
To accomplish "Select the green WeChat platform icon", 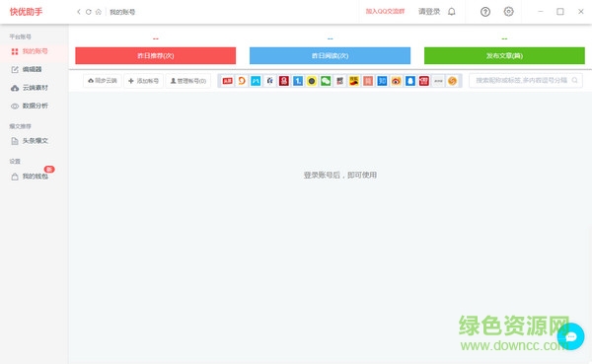I will pos(326,81).
